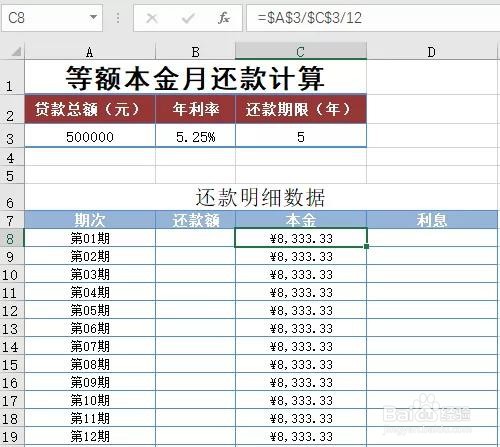This screenshot has width=500, height=447.
Task: Click the 期次 column header cell
Action: click(x=90, y=220)
